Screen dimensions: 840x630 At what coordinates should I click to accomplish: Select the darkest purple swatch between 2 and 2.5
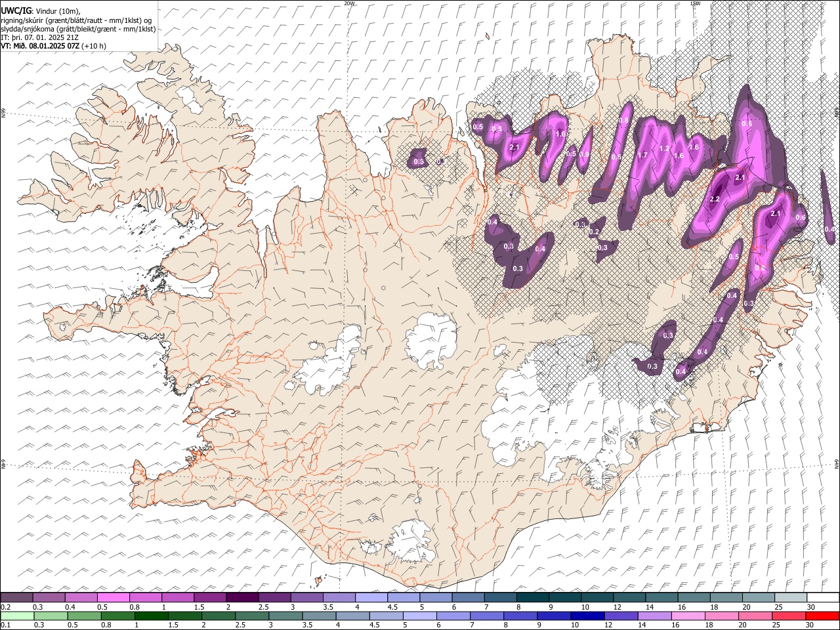click(x=242, y=597)
